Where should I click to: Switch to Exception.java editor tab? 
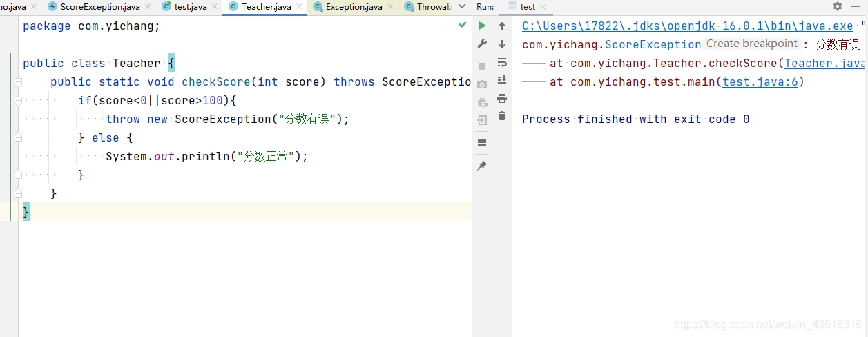point(354,7)
